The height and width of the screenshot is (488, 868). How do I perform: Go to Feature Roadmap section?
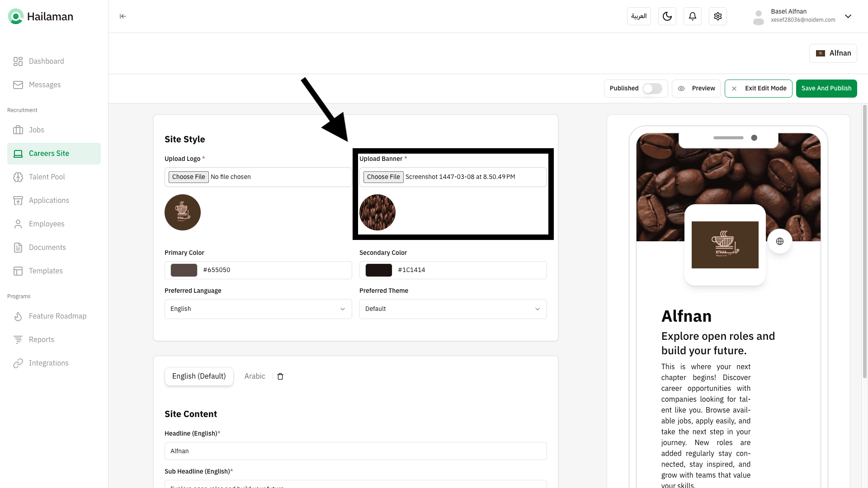57,316
